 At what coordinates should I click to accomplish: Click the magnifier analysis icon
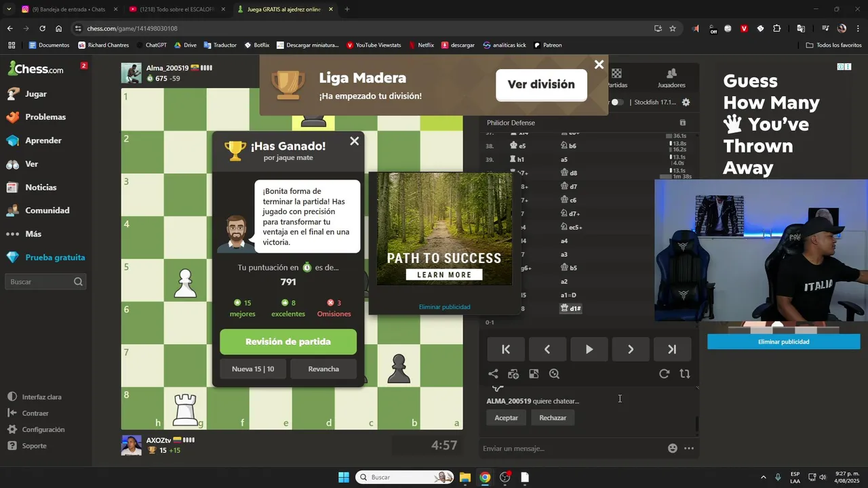point(554,373)
